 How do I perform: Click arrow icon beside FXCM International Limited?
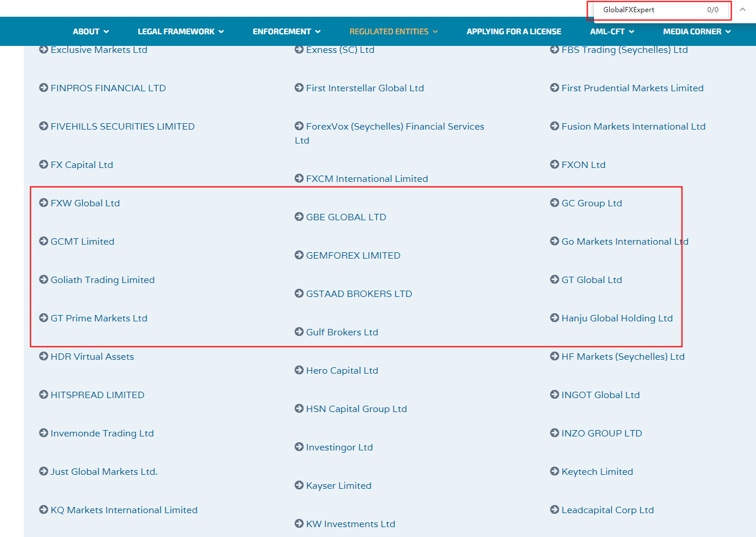click(x=299, y=179)
